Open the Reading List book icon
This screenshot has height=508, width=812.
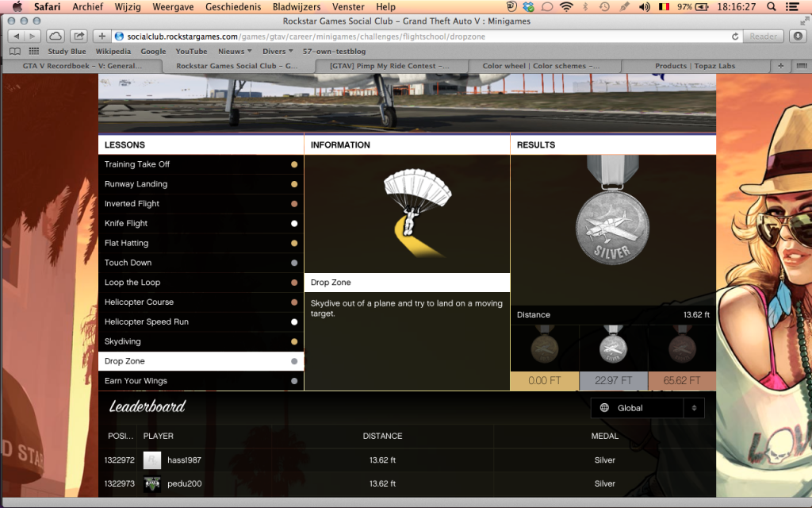[15, 52]
